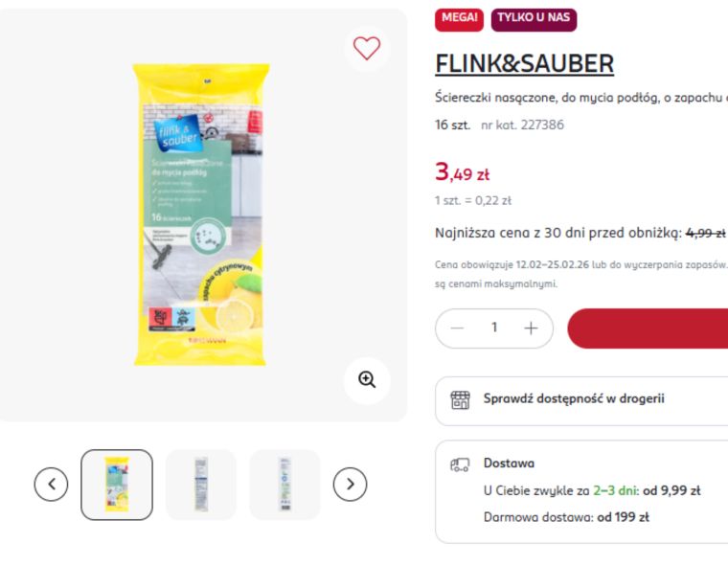Screen dimensions: 728x566
Task: Select the second product thumbnail
Action: [x=200, y=485]
